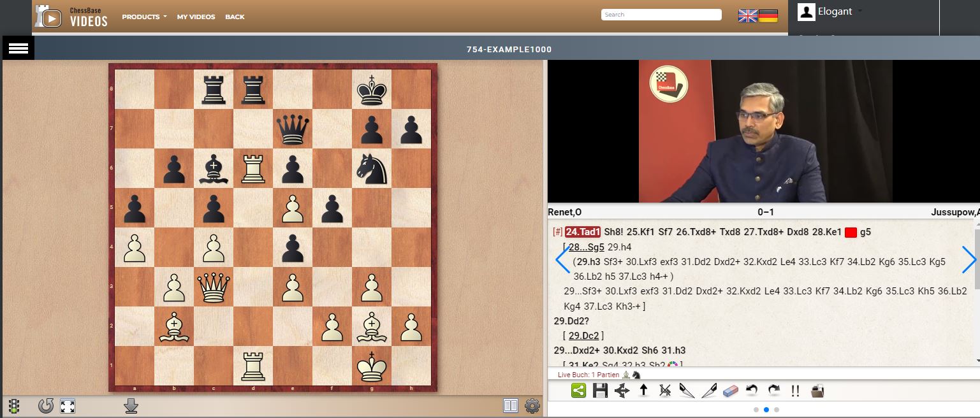Flip the board with the rotate icon
Image resolution: width=980 pixels, height=418 pixels.
pos(46,406)
